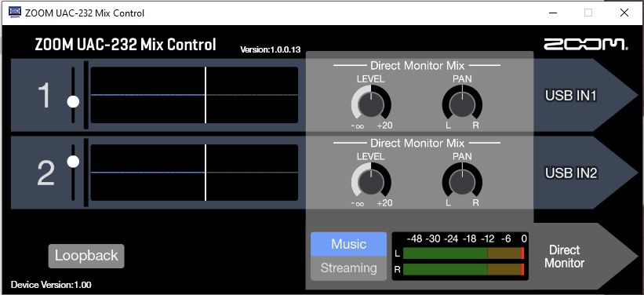This screenshot has height=295, width=644.
Task: Click the channel 2 input gain fader handle
Action: (x=73, y=162)
